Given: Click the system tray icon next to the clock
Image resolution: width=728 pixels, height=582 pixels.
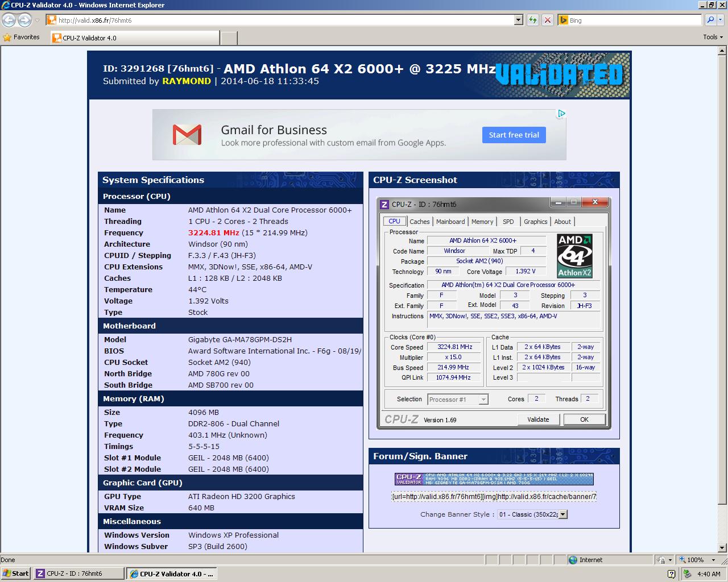Looking at the screenshot, I should [x=687, y=574].
